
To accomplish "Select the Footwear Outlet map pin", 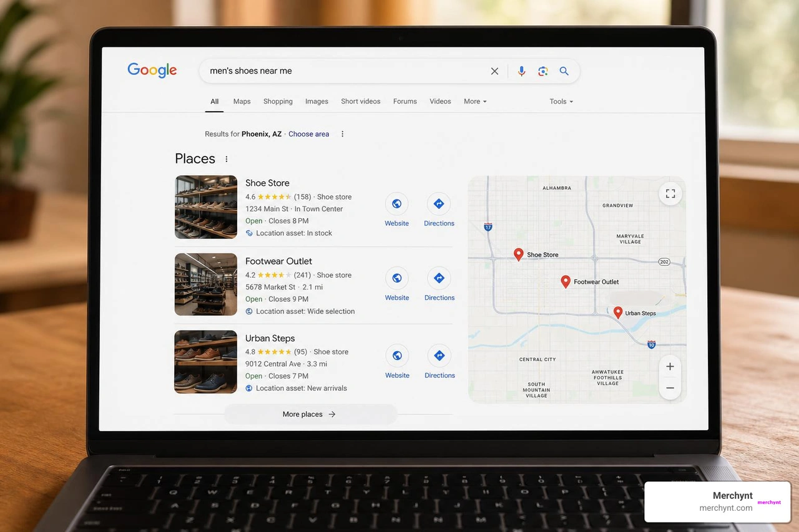I will [x=566, y=281].
